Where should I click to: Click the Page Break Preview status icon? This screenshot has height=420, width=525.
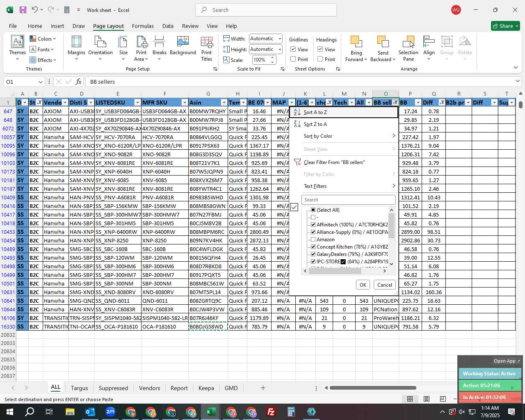click(x=443, y=399)
